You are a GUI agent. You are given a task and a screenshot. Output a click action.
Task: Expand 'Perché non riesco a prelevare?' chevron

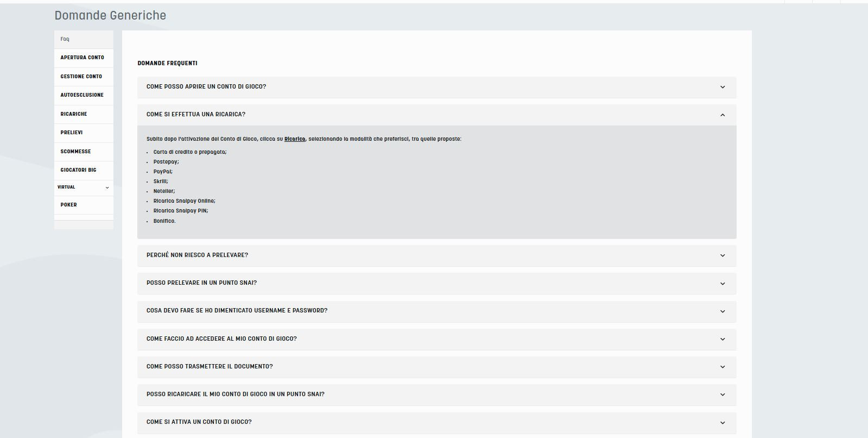tap(722, 255)
